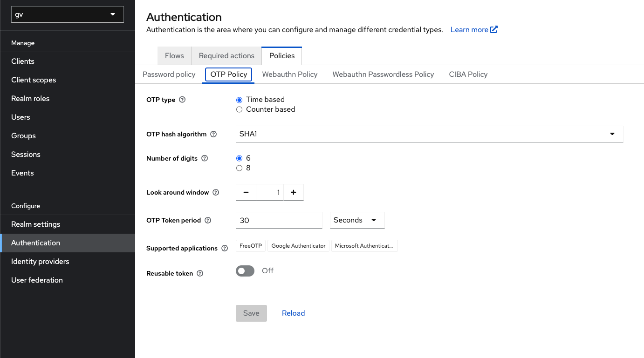Select 8 digits radio option
Image resolution: width=644 pixels, height=358 pixels.
[240, 168]
